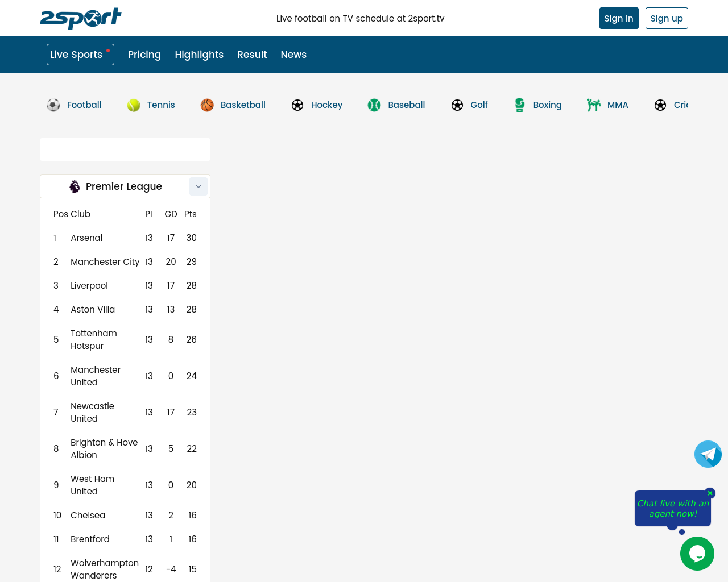
Task: Click the Premier League crest icon
Action: (75, 186)
